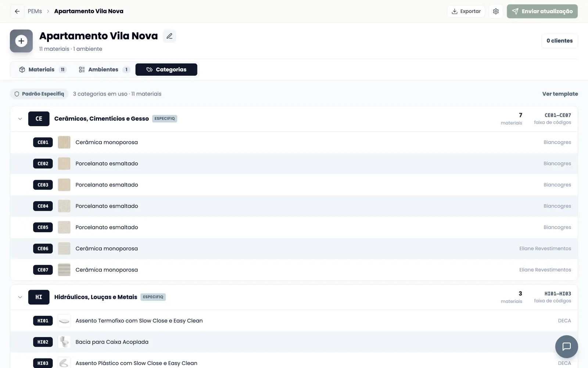The image size is (588, 368).
Task: Click the CE01–CE07 code range
Action: 557,115
